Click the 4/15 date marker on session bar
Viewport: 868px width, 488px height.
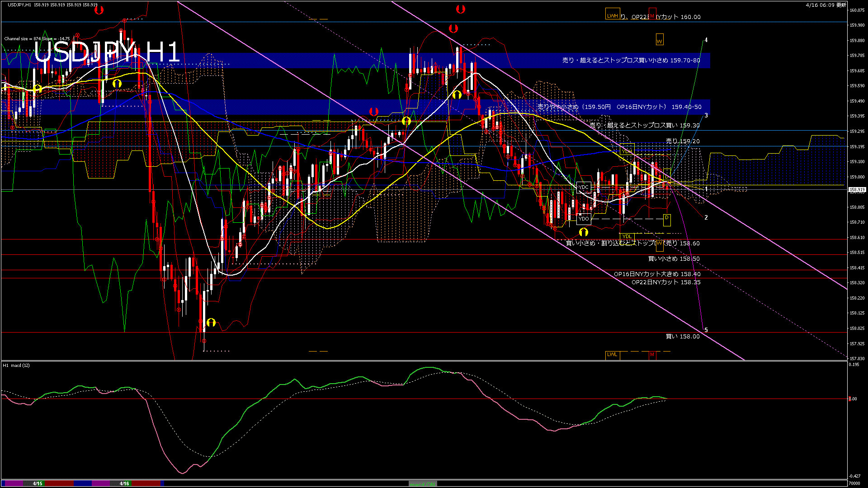pos(38,483)
